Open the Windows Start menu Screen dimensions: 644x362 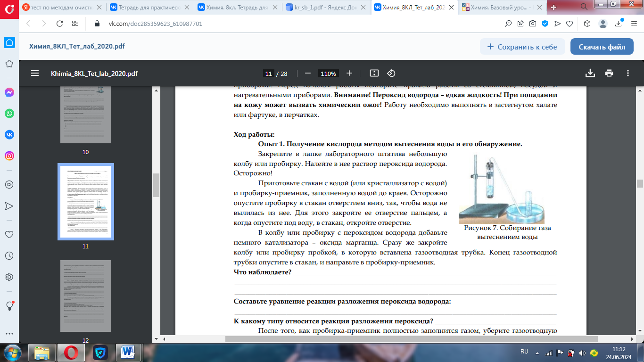13,352
